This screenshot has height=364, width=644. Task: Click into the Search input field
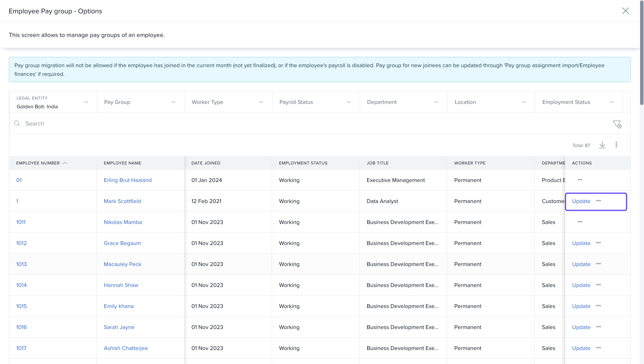pos(300,124)
